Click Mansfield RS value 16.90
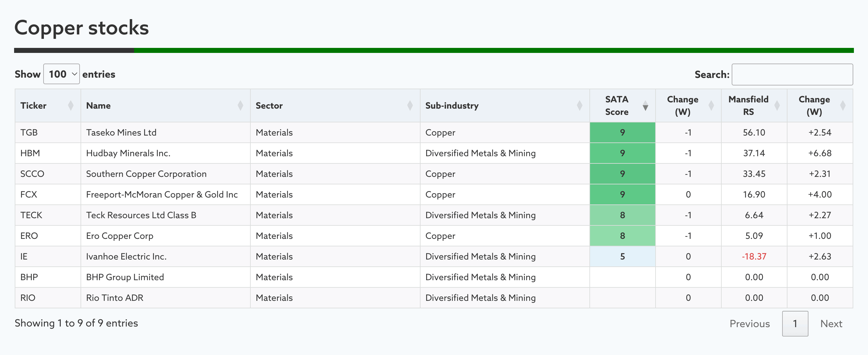Image resolution: width=868 pixels, height=355 pixels. tap(754, 194)
